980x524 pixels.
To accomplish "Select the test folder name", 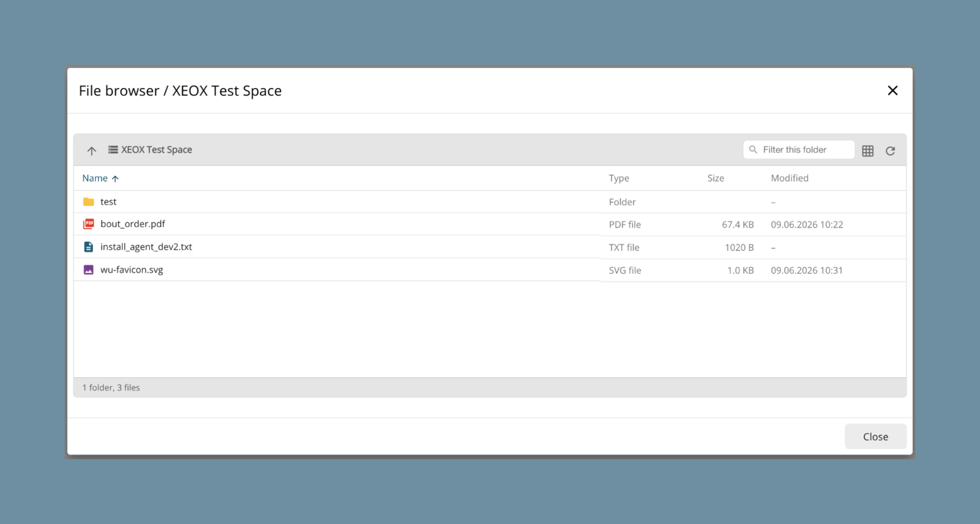I will 109,202.
